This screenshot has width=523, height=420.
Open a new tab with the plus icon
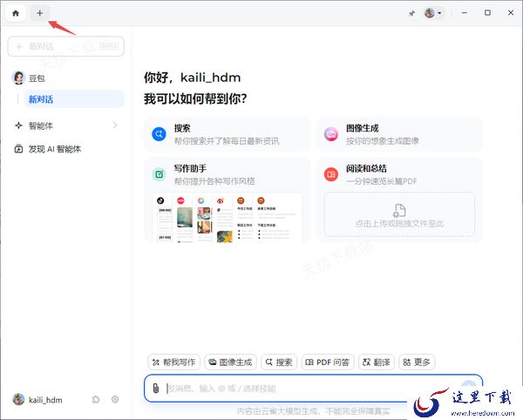pos(39,13)
